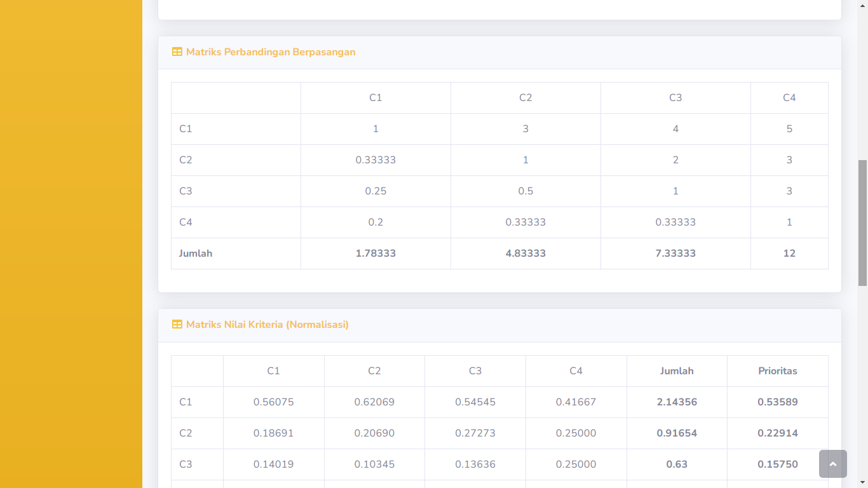
Task: Select the heading Matriks Perbandingan Berpasangan
Action: click(271, 52)
